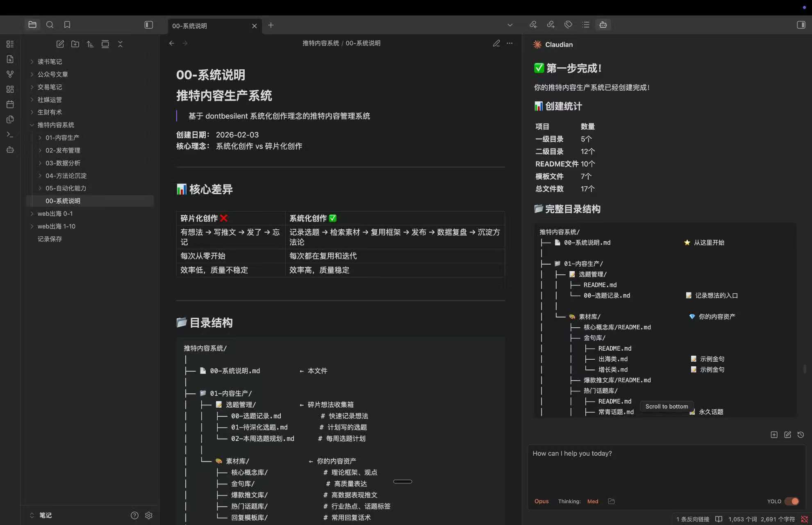Open the tab list dropdown chevron
Screen dimensions: 812x525
point(510,25)
